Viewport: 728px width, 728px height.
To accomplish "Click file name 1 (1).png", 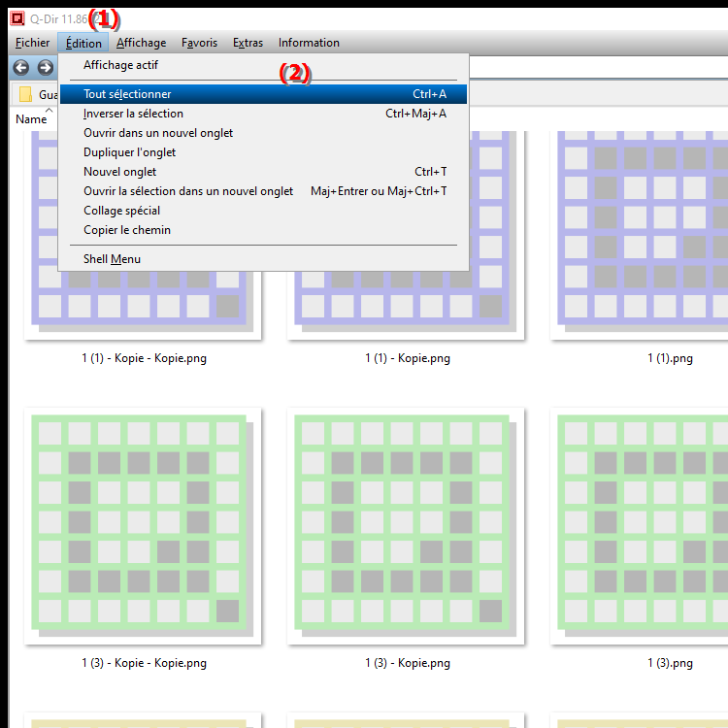I will [x=670, y=358].
